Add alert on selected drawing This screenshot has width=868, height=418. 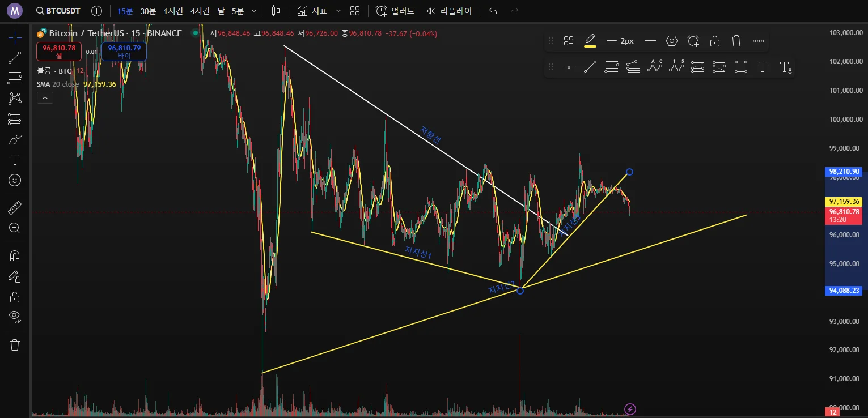693,41
